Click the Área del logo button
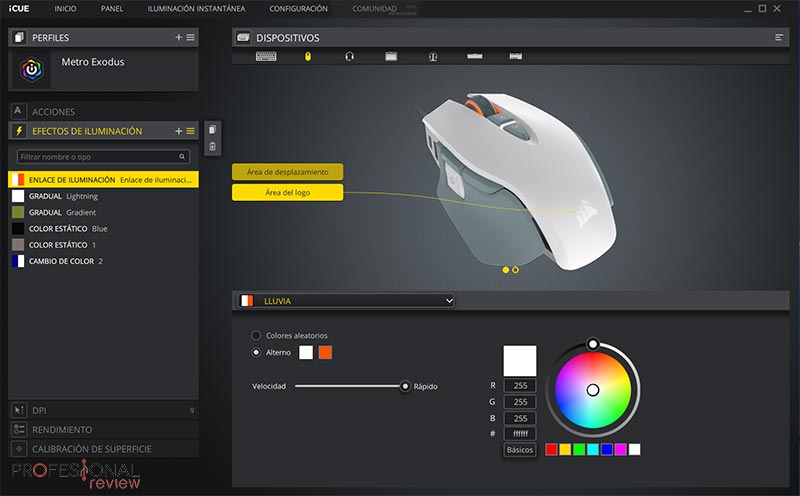The height and width of the screenshot is (496, 800). (287, 192)
